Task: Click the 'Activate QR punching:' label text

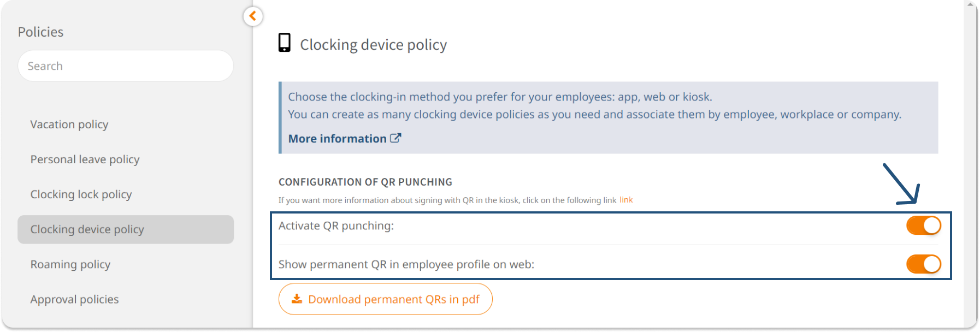Action: click(336, 226)
